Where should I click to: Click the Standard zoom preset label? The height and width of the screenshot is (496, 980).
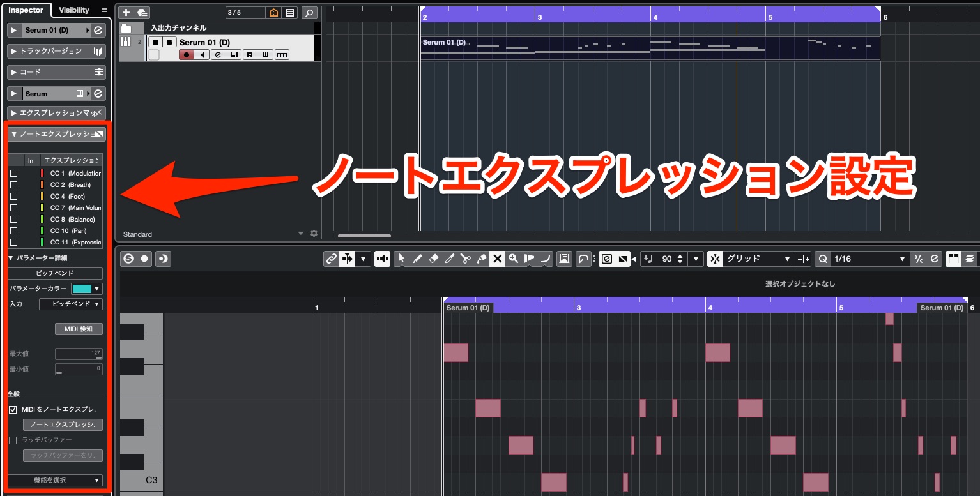(137, 234)
